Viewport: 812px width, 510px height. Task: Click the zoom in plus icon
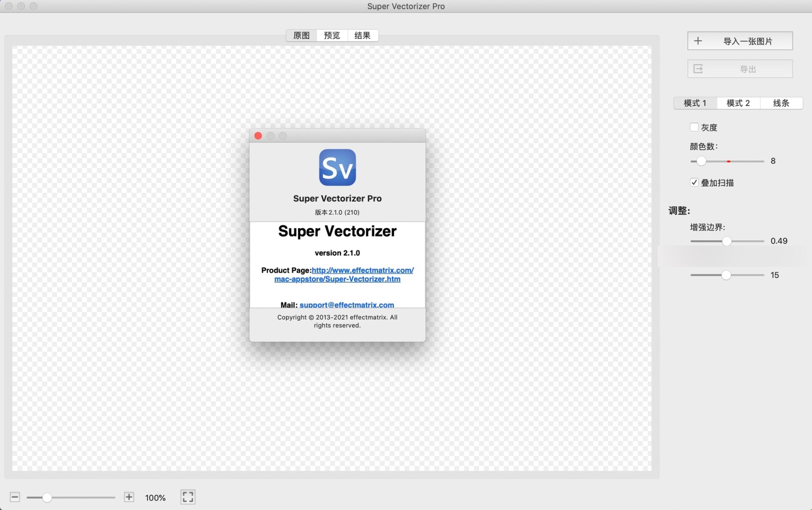pos(129,497)
